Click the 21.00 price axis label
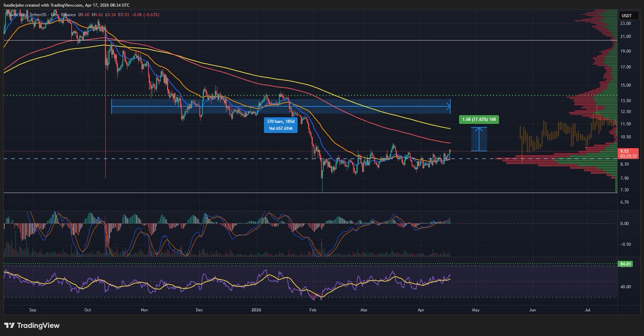Image resolution: width=644 pixels, height=336 pixels. (625, 36)
